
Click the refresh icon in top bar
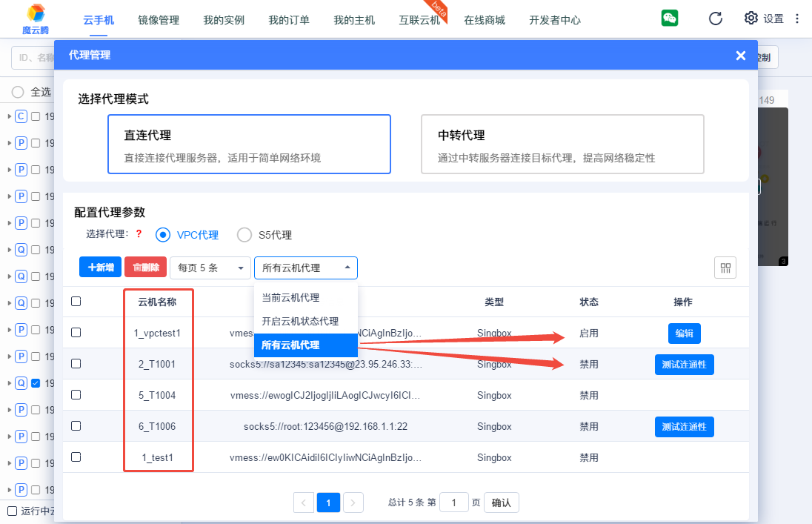click(x=715, y=19)
